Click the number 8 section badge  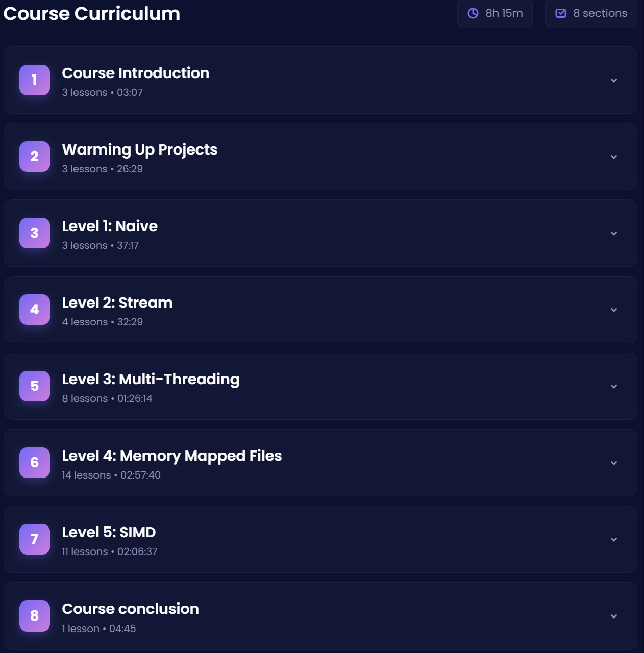[x=35, y=616]
